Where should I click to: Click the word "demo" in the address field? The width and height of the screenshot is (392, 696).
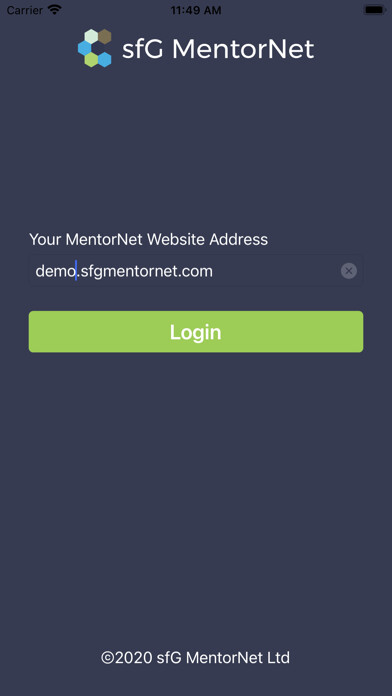click(55, 271)
